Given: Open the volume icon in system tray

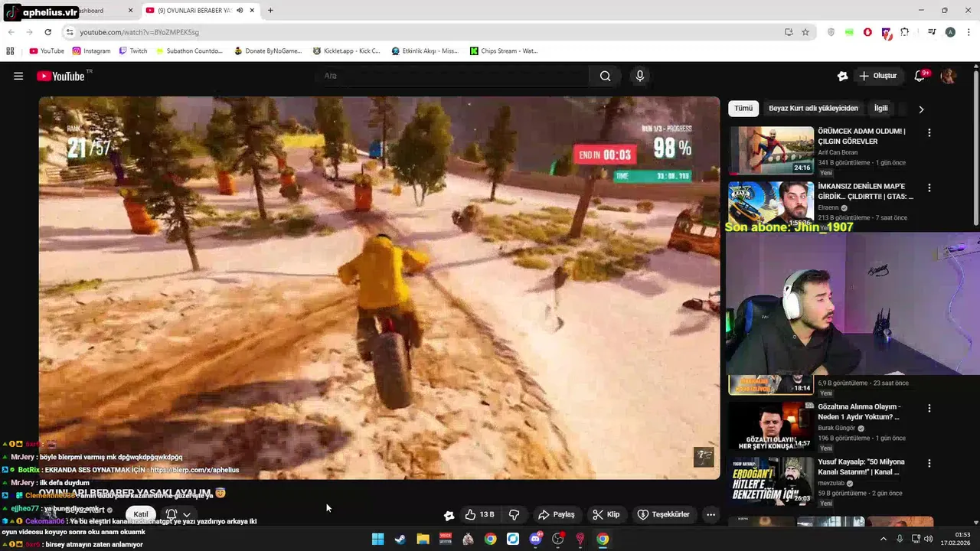Looking at the screenshot, I should [929, 539].
